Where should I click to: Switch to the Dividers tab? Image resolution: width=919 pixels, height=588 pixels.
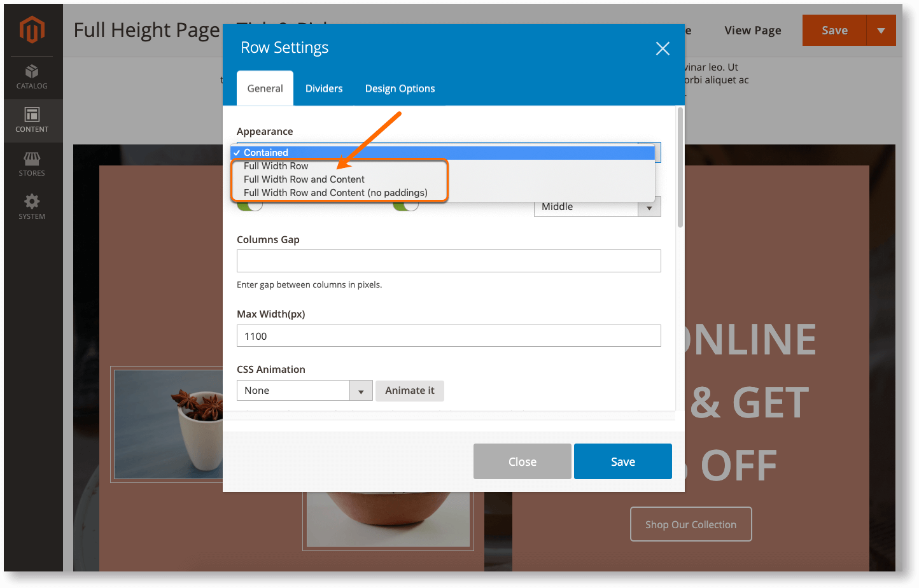323,88
